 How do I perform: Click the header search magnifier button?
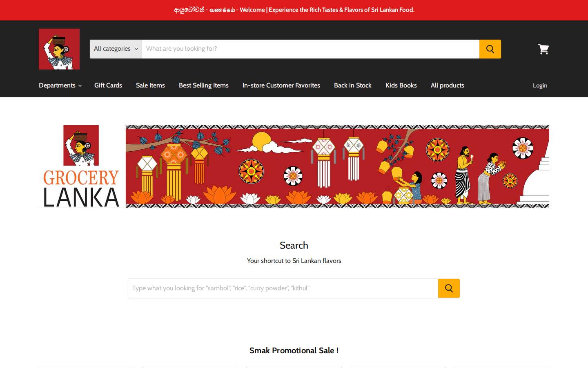(490, 49)
